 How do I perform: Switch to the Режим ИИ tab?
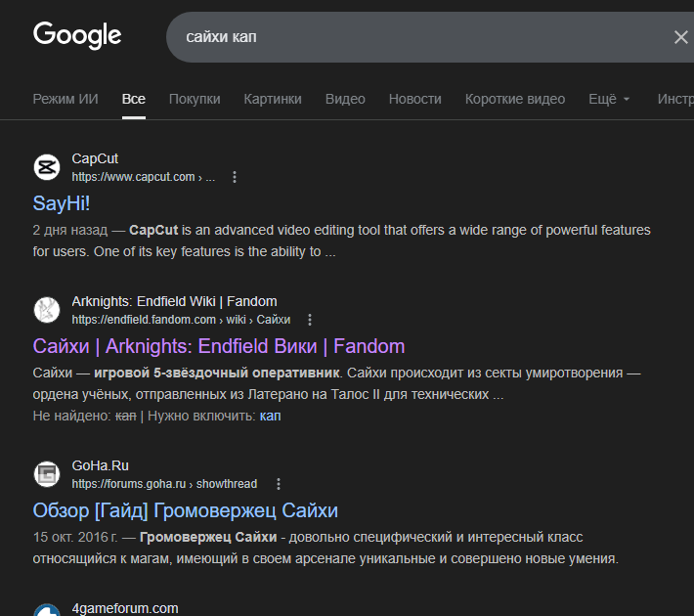coord(65,99)
